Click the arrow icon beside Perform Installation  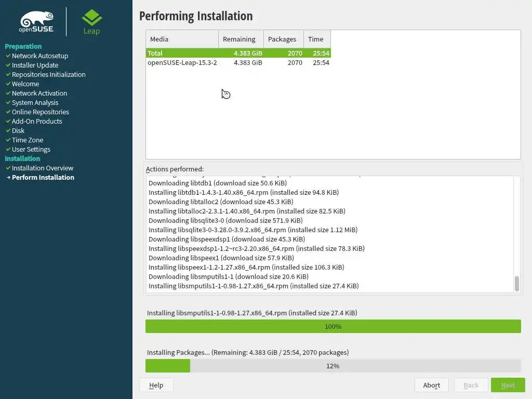point(8,178)
